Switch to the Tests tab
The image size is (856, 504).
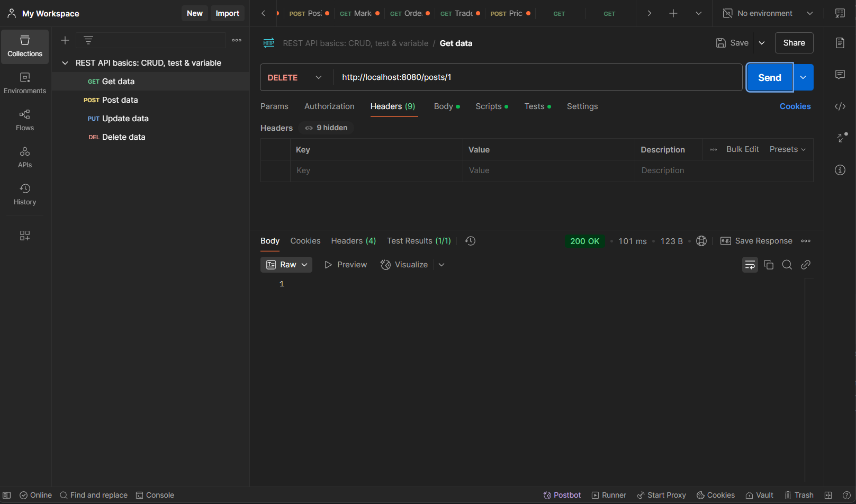538,106
